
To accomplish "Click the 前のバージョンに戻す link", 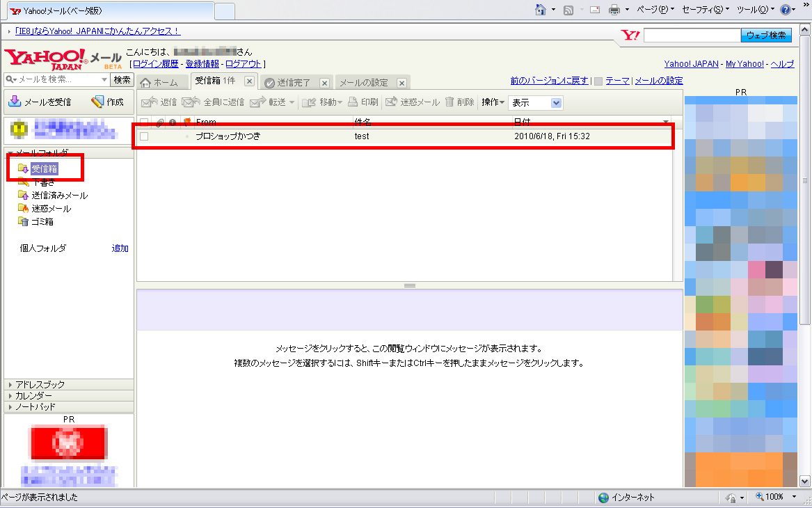I will [549, 81].
